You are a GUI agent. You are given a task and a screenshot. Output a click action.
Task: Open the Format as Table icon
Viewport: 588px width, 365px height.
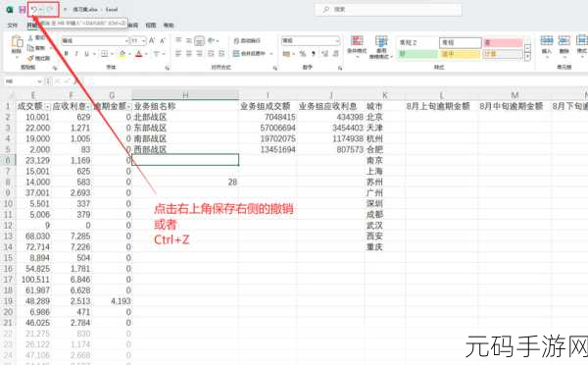tap(381, 40)
